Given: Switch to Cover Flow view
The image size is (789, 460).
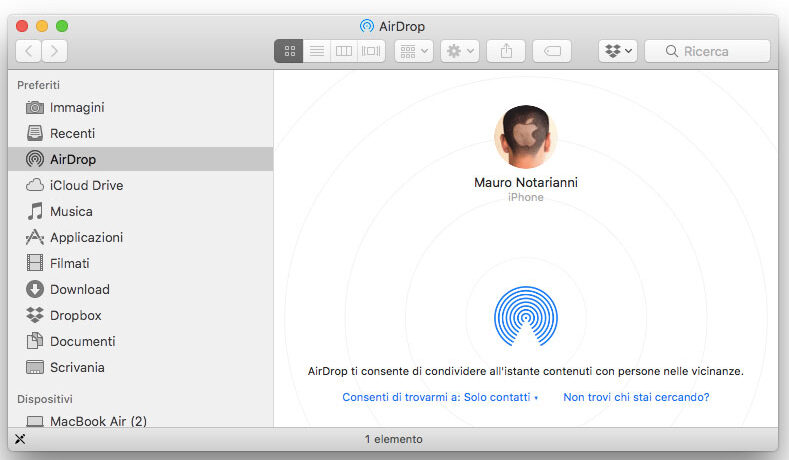Looking at the screenshot, I should click(x=371, y=51).
